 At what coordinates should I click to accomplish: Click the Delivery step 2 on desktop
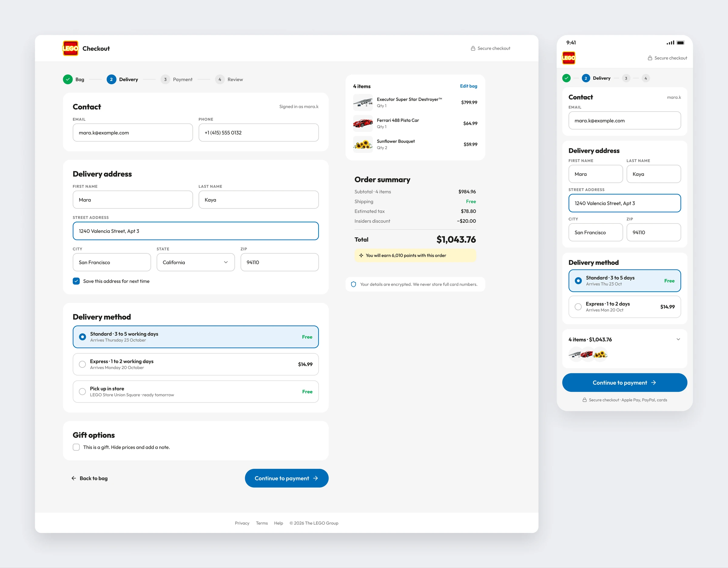(x=122, y=79)
